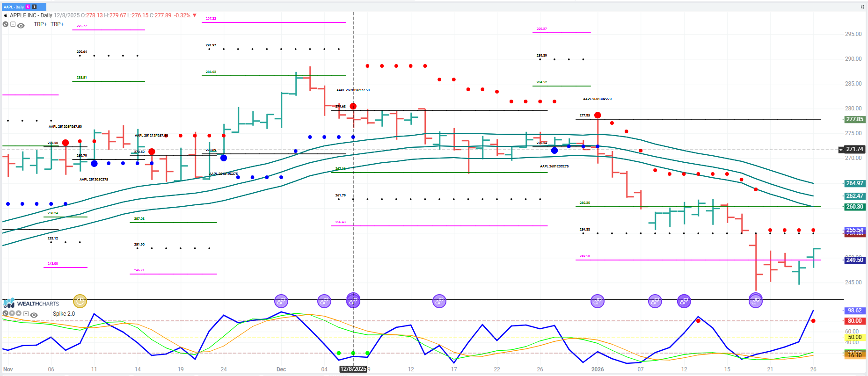The width and height of the screenshot is (868, 376).
Task: Remove main chart indicators with circle-slash icon
Action: (6, 25)
